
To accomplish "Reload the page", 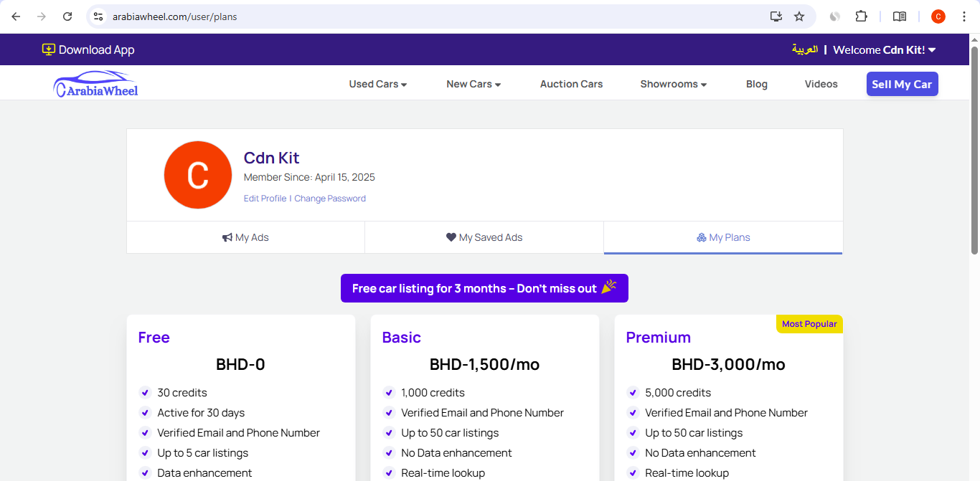I will click(67, 16).
